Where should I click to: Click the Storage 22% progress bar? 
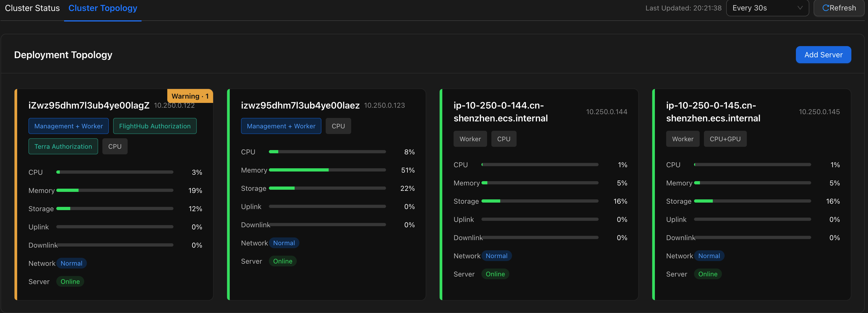click(327, 188)
